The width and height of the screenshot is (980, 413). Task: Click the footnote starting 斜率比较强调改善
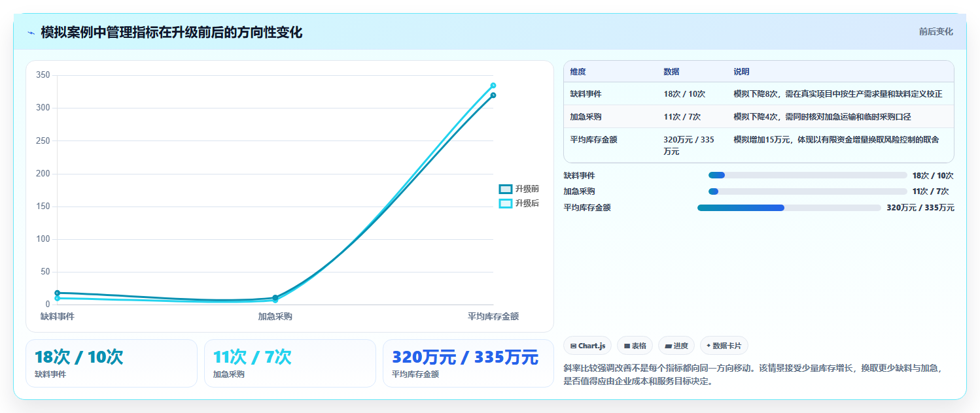[752, 375]
